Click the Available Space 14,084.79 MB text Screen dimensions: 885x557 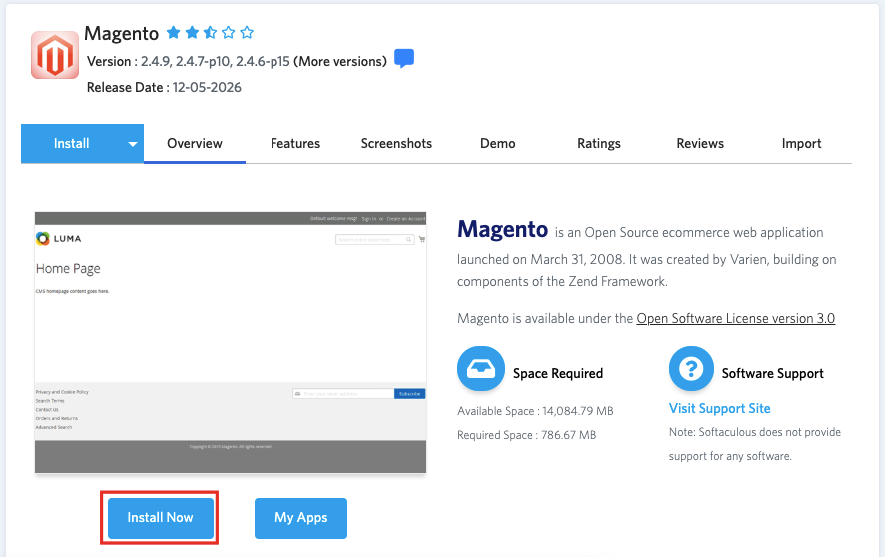pos(535,411)
